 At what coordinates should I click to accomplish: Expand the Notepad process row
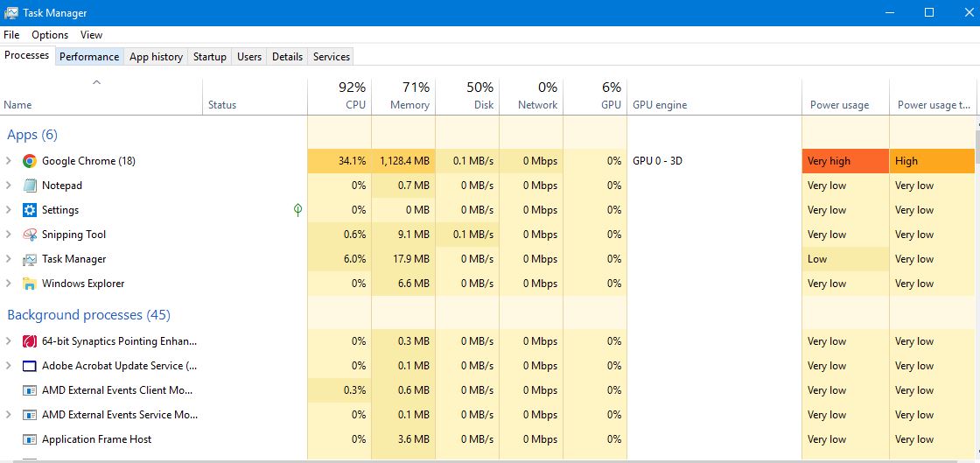point(9,186)
